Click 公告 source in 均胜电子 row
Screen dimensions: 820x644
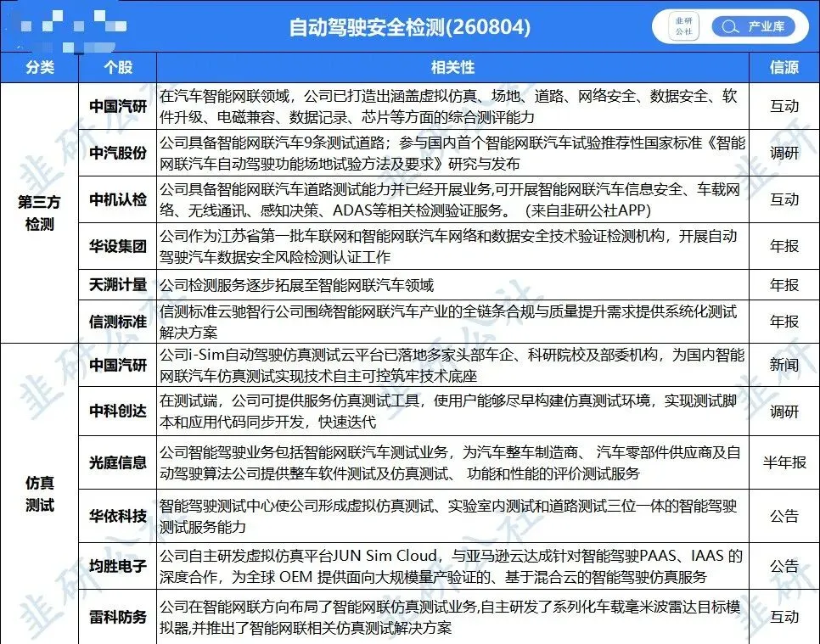click(x=783, y=566)
